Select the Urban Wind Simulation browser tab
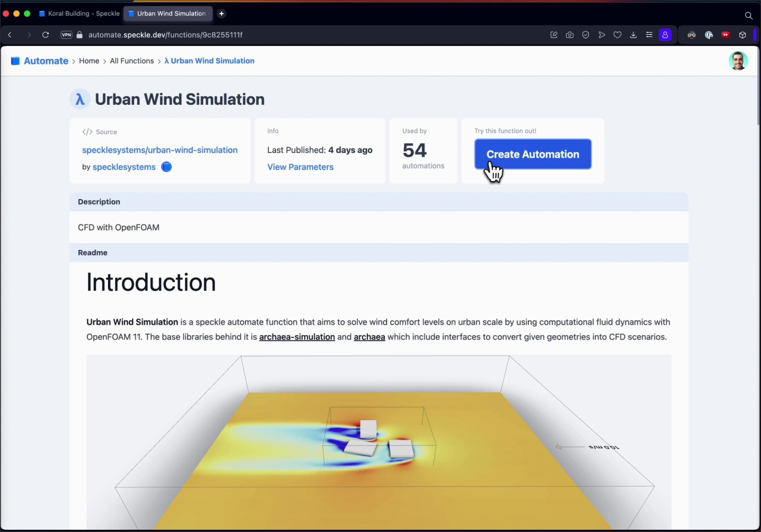This screenshot has height=532, width=761. (x=168, y=14)
